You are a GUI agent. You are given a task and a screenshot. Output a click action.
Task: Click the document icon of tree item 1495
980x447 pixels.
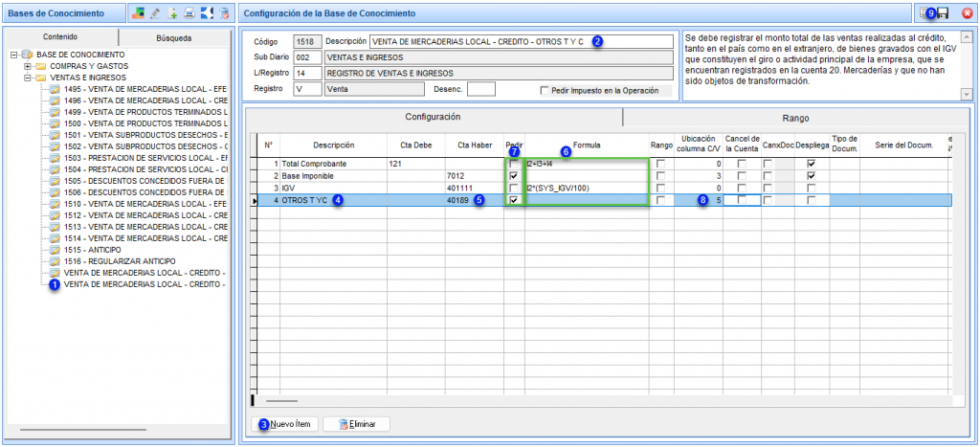[x=55, y=89]
